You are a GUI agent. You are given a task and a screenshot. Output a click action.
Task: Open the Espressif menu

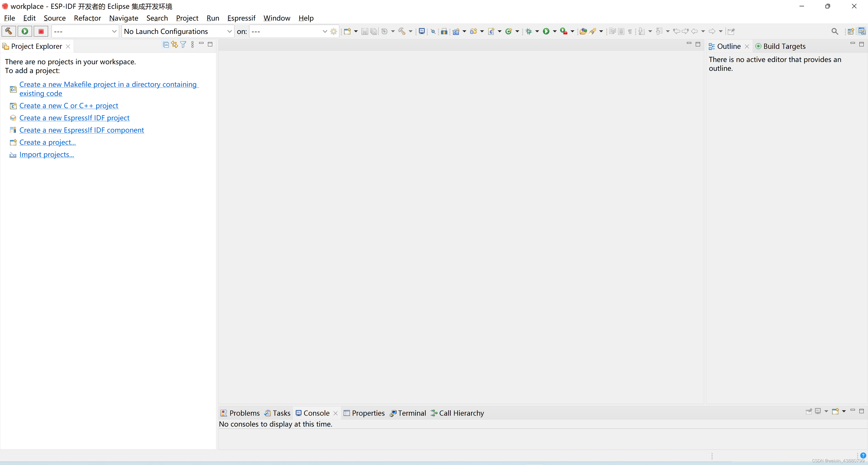(x=241, y=18)
